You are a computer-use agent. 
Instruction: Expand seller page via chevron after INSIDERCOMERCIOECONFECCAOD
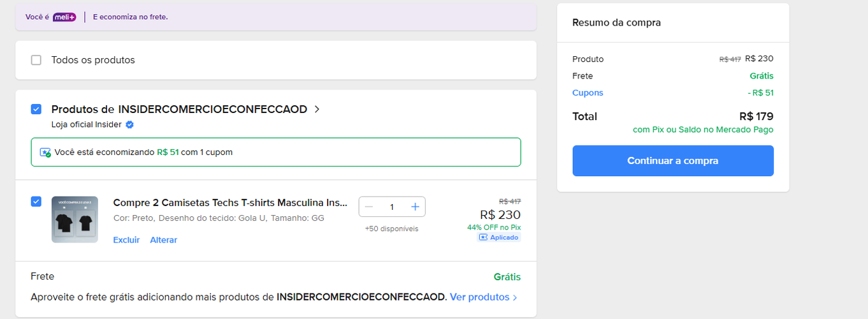317,109
